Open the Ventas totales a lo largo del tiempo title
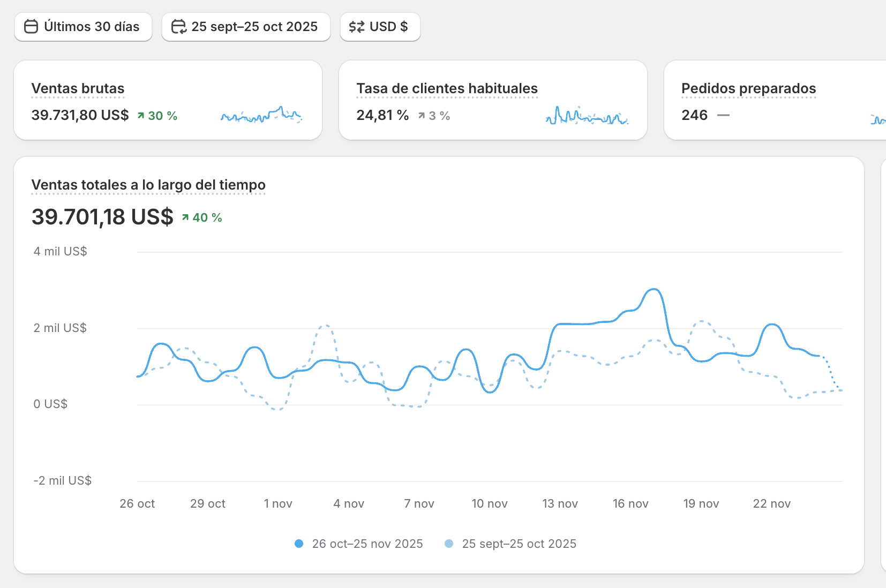 click(x=148, y=185)
